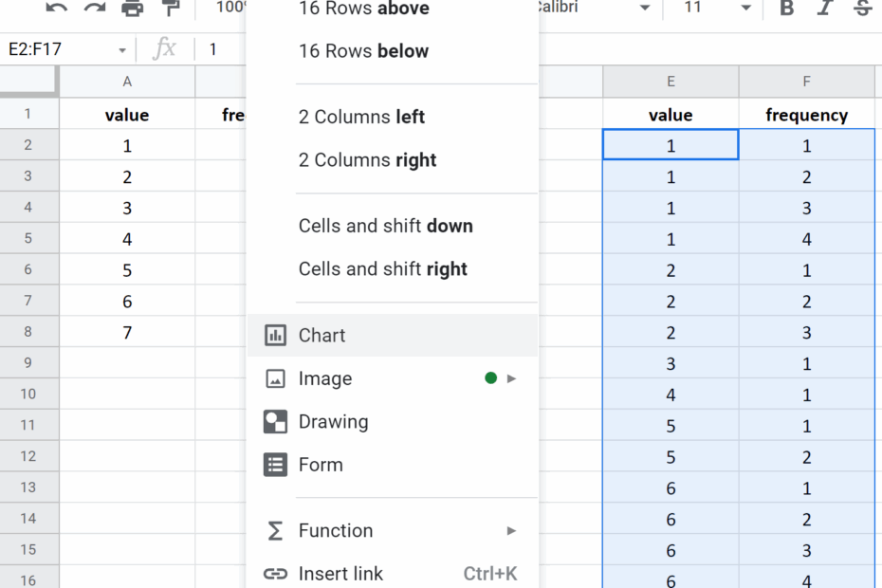Click the Drawing icon in menu
Image resolution: width=882 pixels, height=588 pixels.
pos(275,422)
